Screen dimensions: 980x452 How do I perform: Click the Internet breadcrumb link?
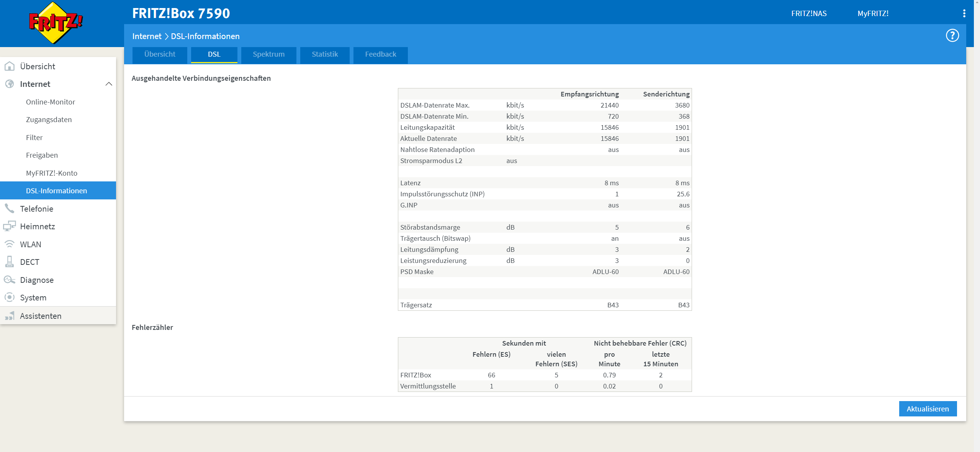tap(147, 36)
